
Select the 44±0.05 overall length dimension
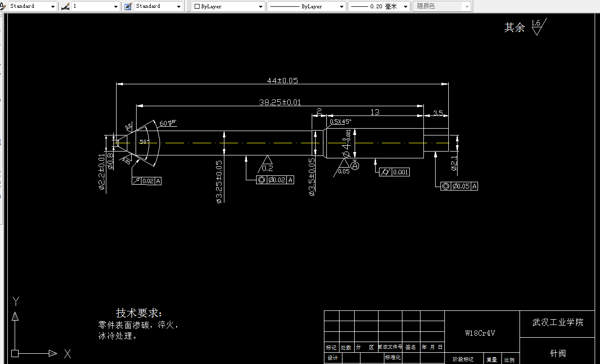[282, 80]
